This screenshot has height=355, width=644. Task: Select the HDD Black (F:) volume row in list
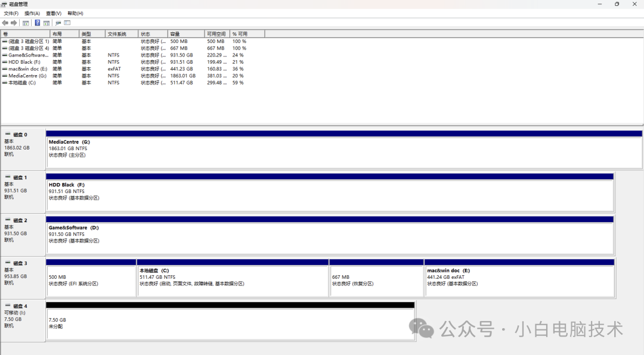[x=132, y=62]
